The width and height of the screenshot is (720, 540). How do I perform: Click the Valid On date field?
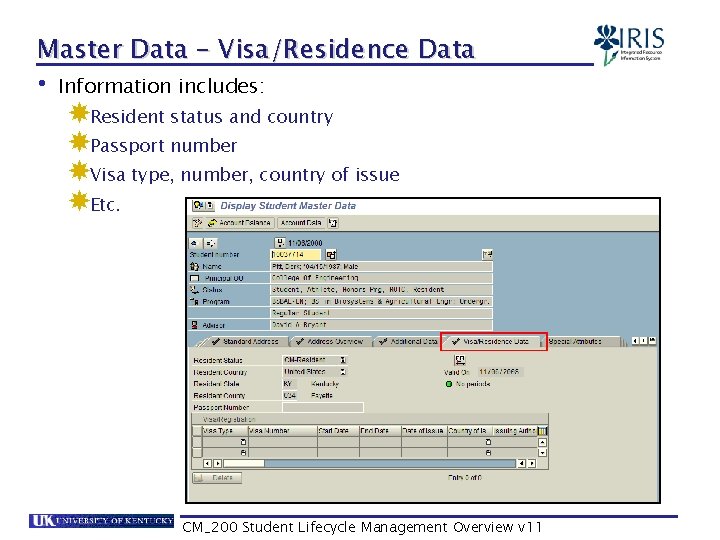[x=500, y=371]
